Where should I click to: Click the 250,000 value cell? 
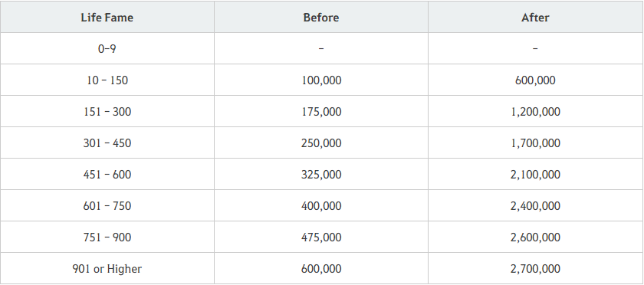point(321,143)
